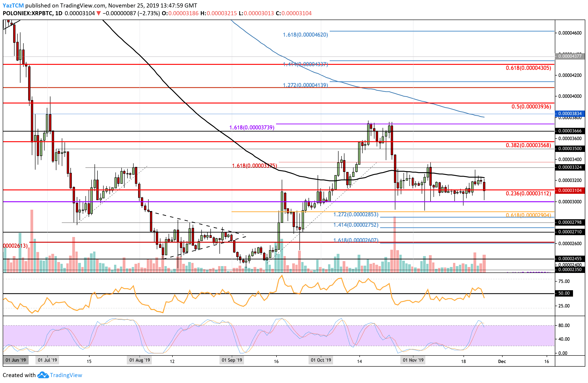Click the RSI 50.00 level tag
588x383 pixels.
(x=564, y=293)
